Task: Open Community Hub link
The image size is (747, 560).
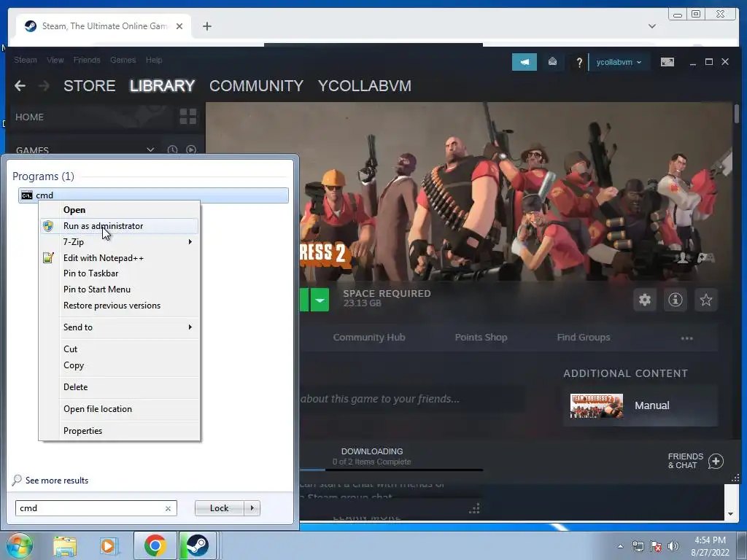Action: (x=369, y=338)
